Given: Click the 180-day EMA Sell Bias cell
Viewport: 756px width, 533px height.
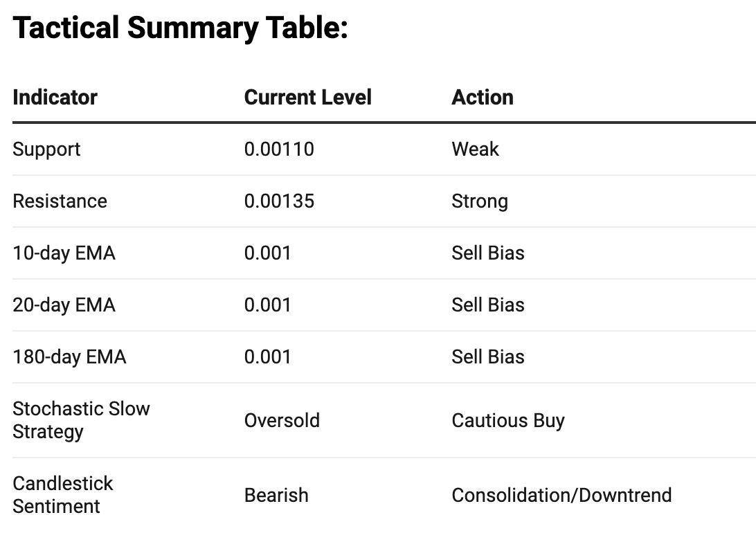Looking at the screenshot, I should click(488, 357).
